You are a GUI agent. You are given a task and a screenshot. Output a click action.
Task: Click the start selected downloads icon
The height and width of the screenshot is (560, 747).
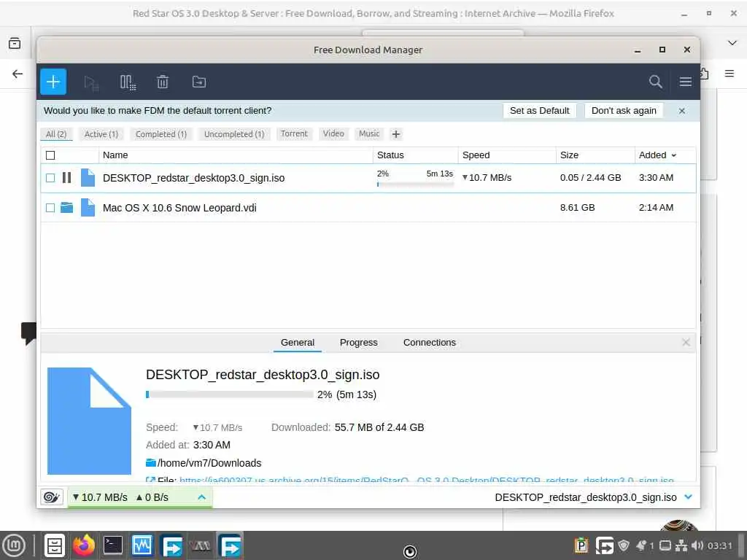pyautogui.click(x=91, y=82)
